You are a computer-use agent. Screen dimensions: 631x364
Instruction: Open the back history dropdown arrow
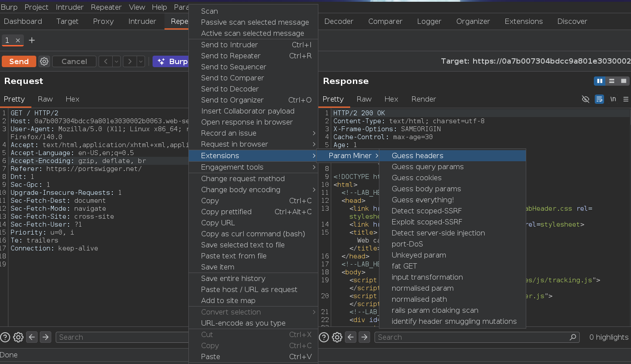click(116, 61)
